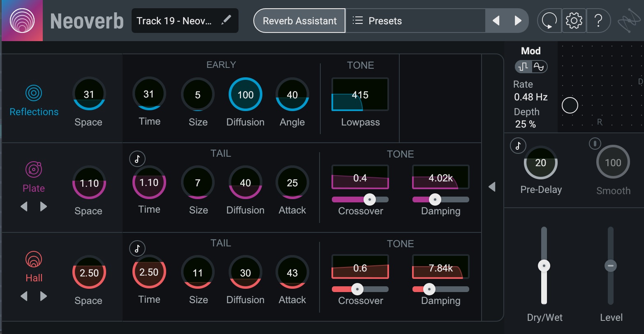Switch Mod to sine wave shape
This screenshot has width=644, height=334.
[x=539, y=67]
